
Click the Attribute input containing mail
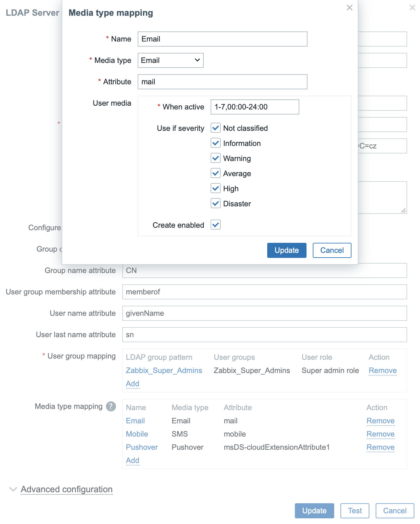tap(222, 82)
